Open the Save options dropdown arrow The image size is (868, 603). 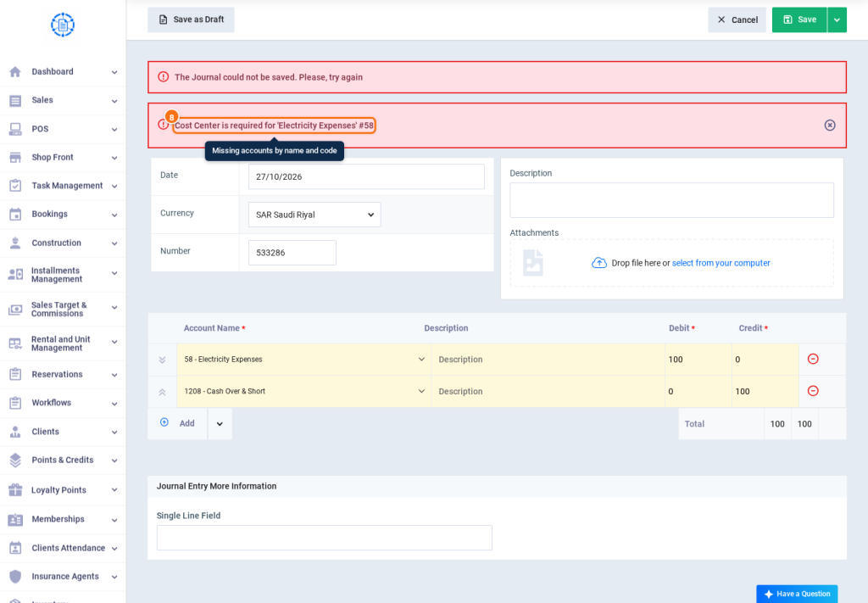click(837, 20)
